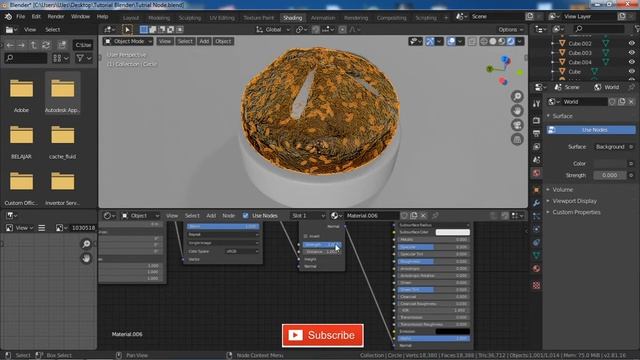Screen dimensions: 640x360
Task: Open Slot 1 material slot dropdown
Action: 308,216
